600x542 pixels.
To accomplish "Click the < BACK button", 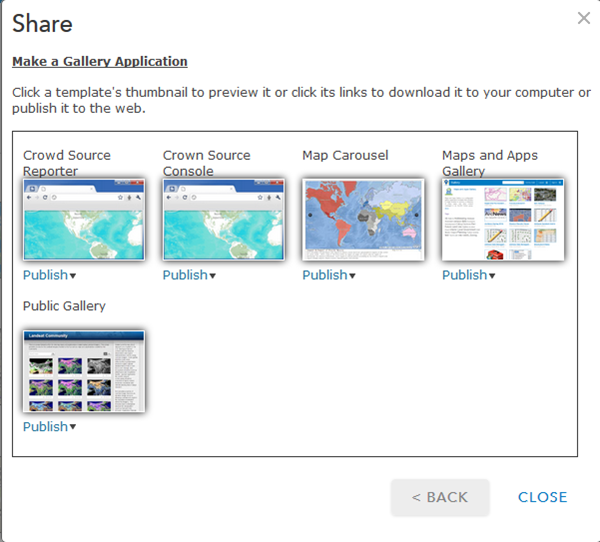I will [440, 497].
